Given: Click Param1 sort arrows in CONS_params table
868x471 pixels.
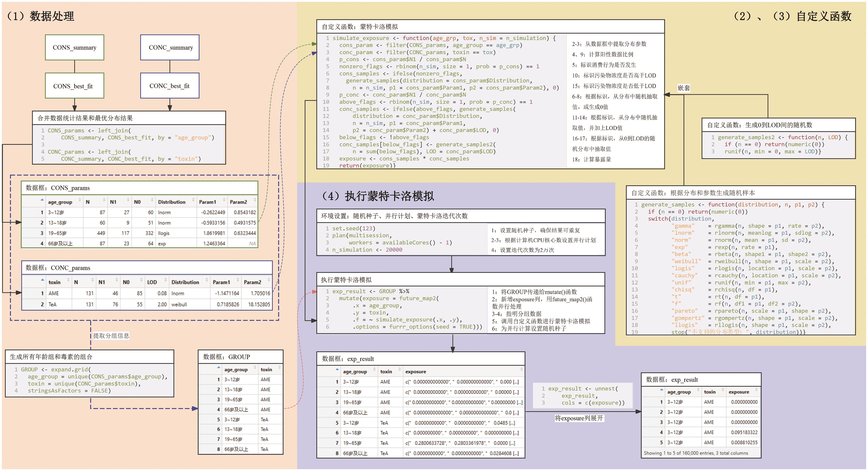Looking at the screenshot, I should click(224, 200).
